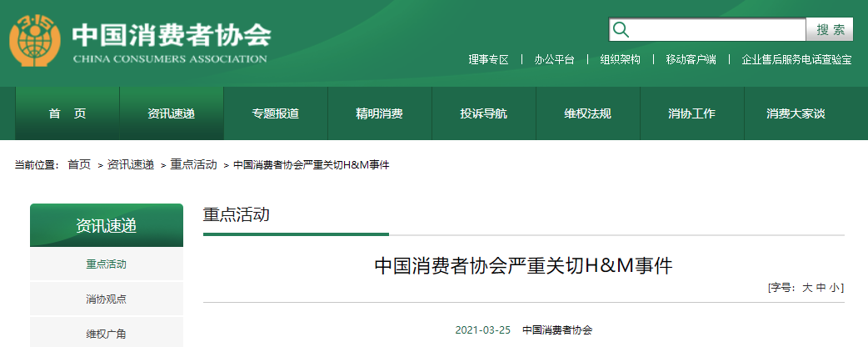Click the article title 中国消费者协会严重关切H&M事件
The height and width of the screenshot is (347, 868).
(524, 265)
